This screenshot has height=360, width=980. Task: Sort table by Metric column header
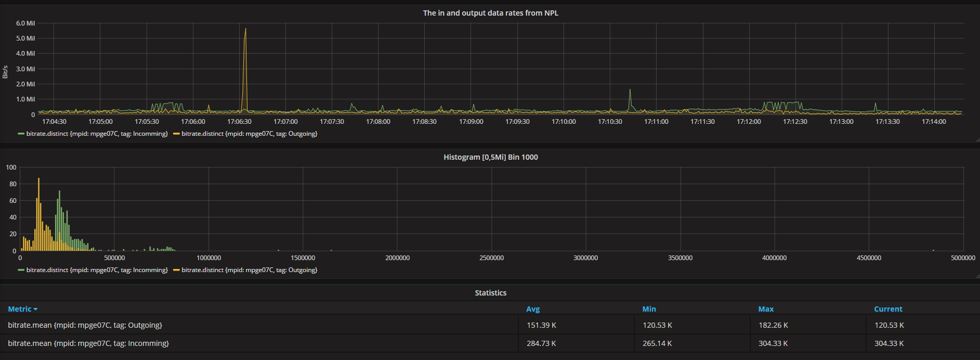(20, 309)
